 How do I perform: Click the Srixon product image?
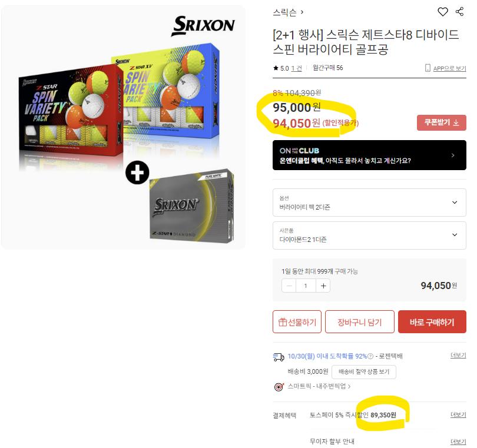click(x=123, y=127)
